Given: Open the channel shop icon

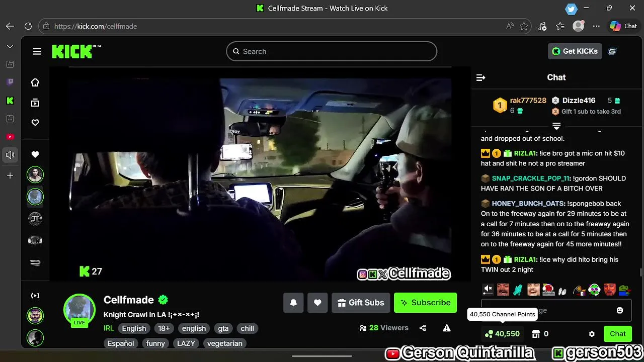Looking at the screenshot, I should click(x=536, y=334).
